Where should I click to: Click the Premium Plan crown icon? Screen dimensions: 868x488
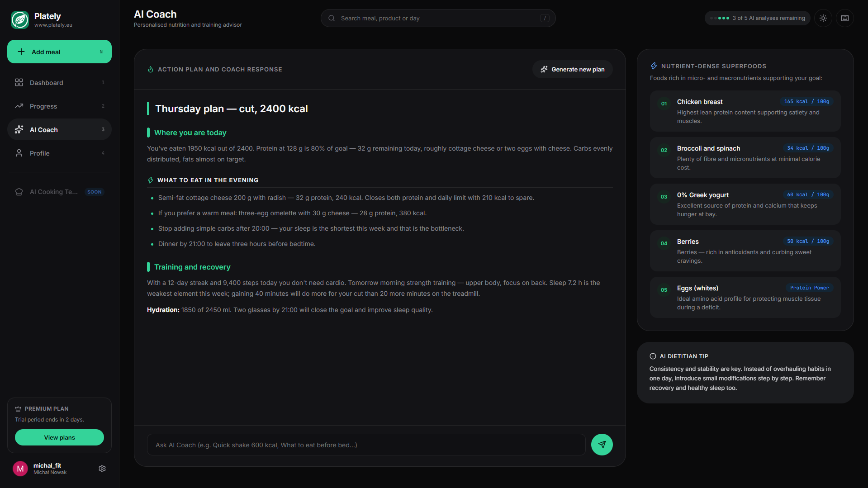(18, 408)
